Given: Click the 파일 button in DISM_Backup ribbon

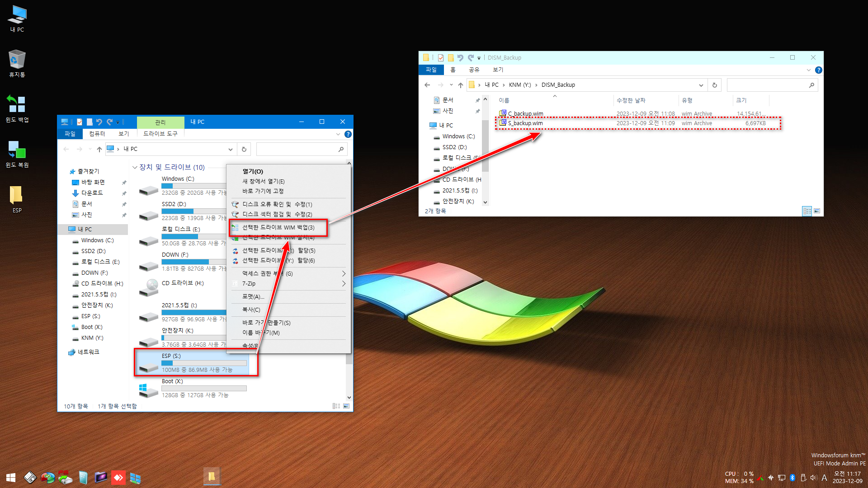Looking at the screenshot, I should [x=431, y=70].
